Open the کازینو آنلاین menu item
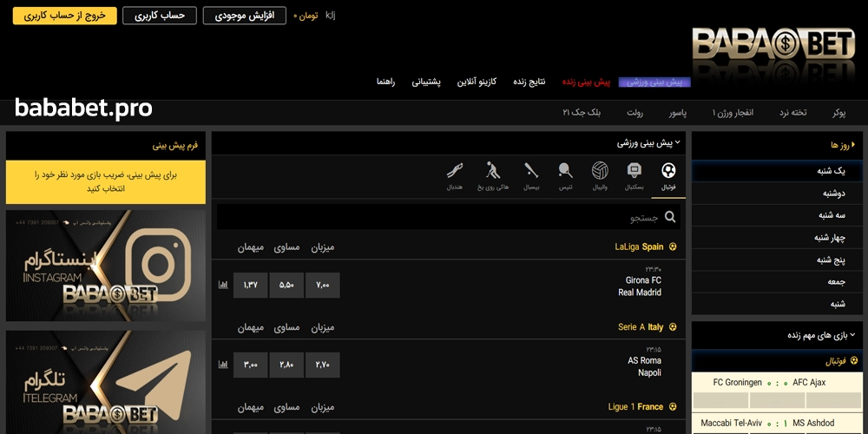The width and height of the screenshot is (868, 434). pyautogui.click(x=476, y=82)
